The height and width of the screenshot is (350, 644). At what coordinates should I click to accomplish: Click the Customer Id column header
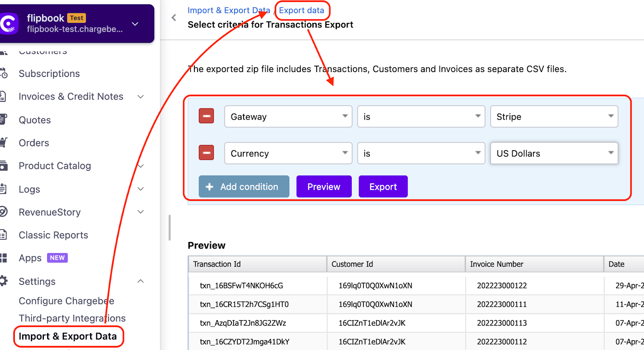(396, 264)
